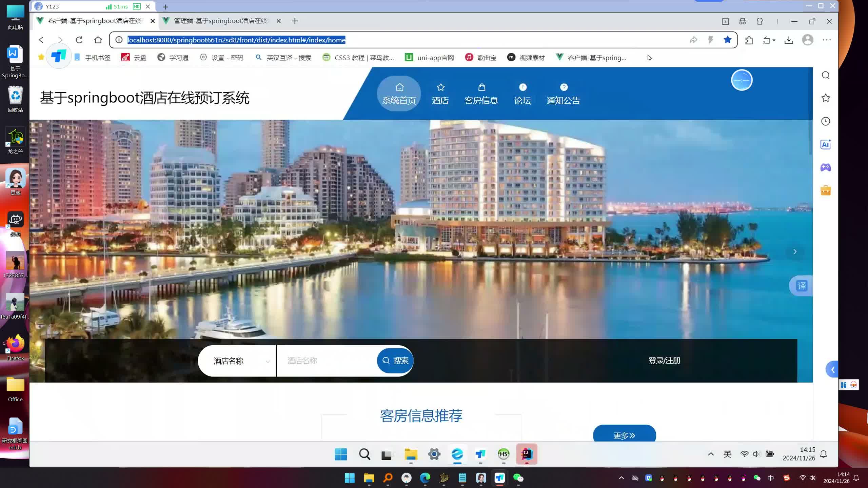Expand the blue side panel arrow

coord(832,370)
